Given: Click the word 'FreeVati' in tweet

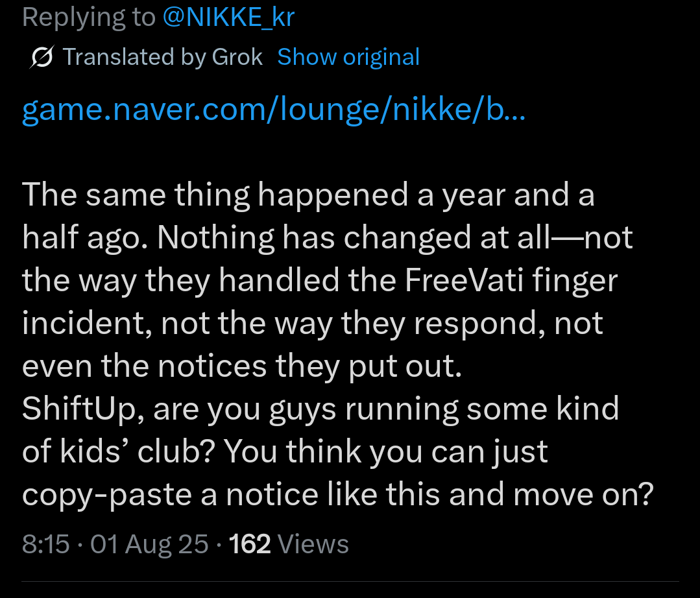Looking at the screenshot, I should click(464, 280).
